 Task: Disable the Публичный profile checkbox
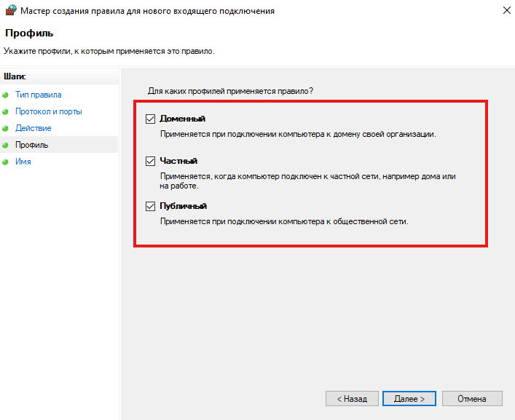coord(151,206)
